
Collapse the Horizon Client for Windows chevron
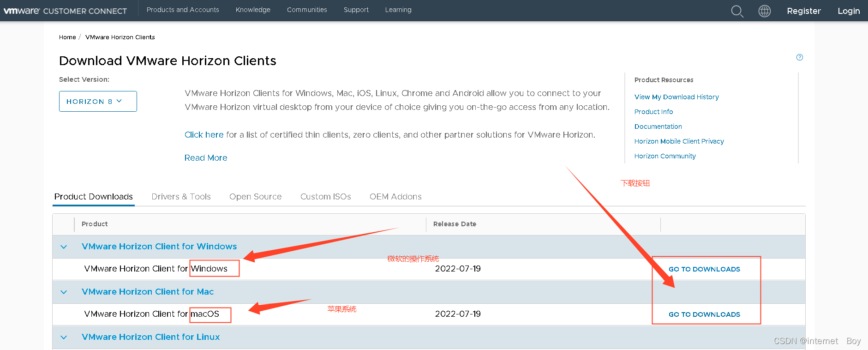(x=64, y=247)
